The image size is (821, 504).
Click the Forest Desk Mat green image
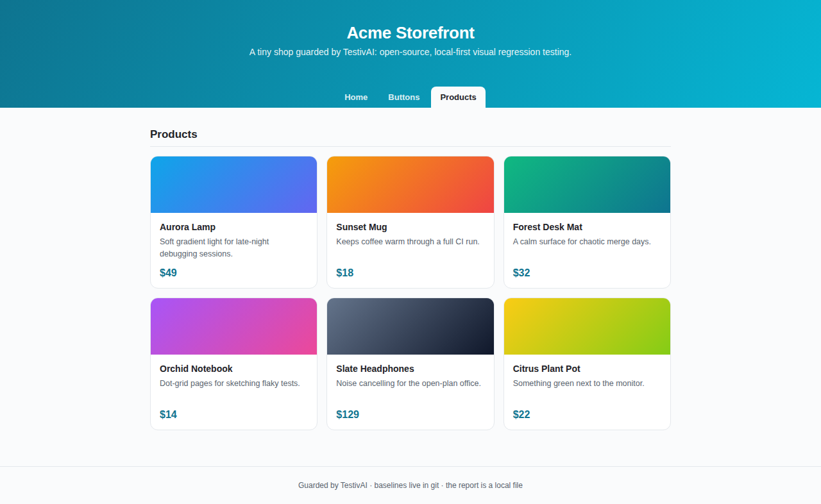587,185
